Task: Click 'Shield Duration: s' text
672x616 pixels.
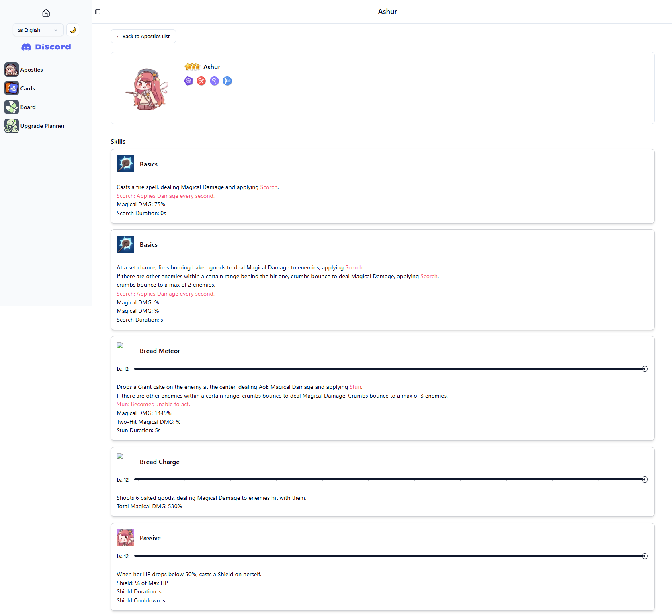Action: (x=139, y=592)
